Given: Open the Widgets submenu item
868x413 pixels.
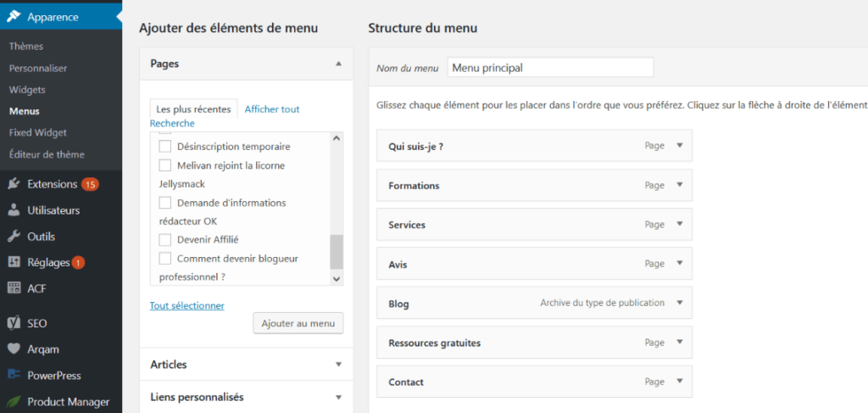Looking at the screenshot, I should click(27, 90).
